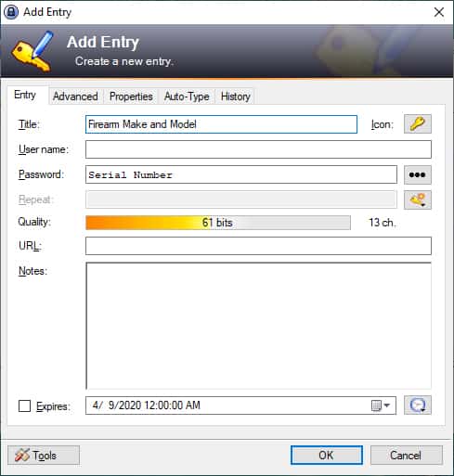Click into the Title field
The height and width of the screenshot is (476, 454).
pos(221,124)
